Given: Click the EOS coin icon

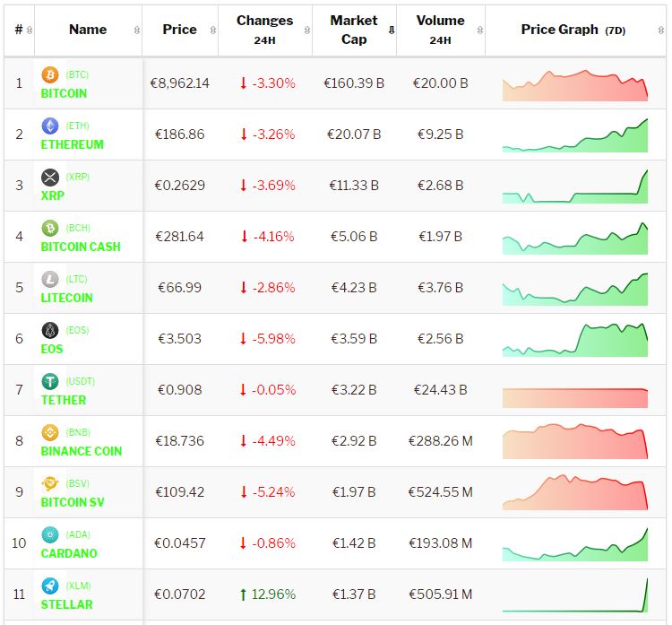Looking at the screenshot, I should (x=50, y=331).
